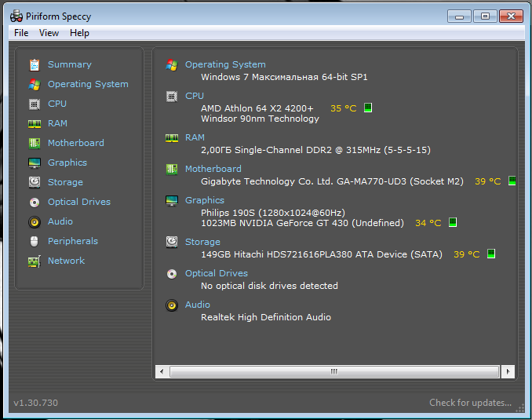Screen dimensions: 532x420
Task: Click Storage heading in summary panel
Action: (x=202, y=242)
